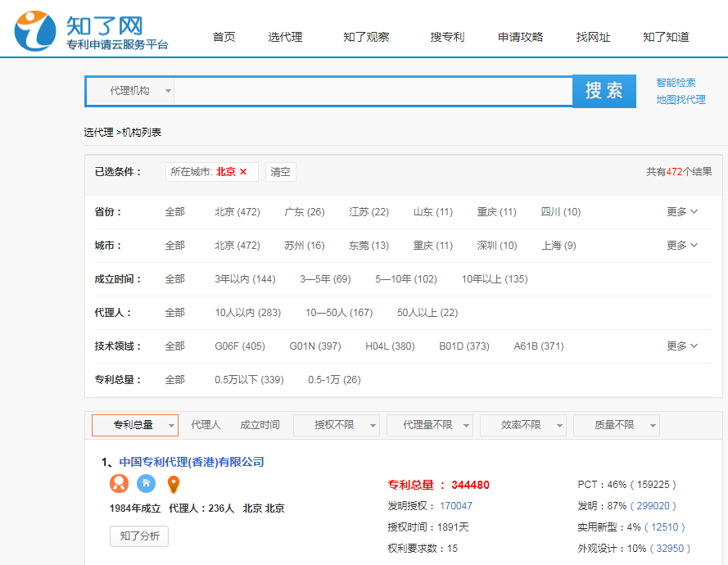
Task: Filter province by 广东 (26)
Action: click(x=305, y=212)
